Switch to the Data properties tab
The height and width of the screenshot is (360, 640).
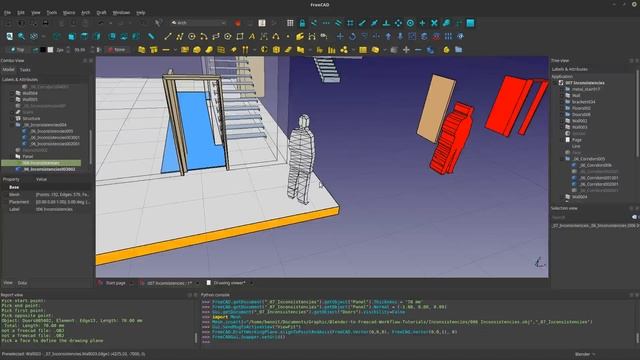(22, 282)
